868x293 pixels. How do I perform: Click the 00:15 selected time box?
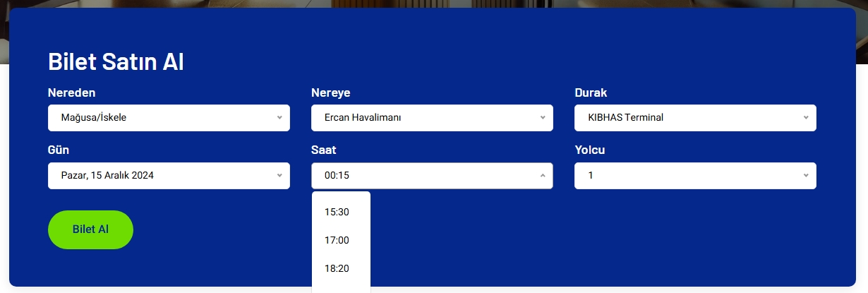click(432, 176)
